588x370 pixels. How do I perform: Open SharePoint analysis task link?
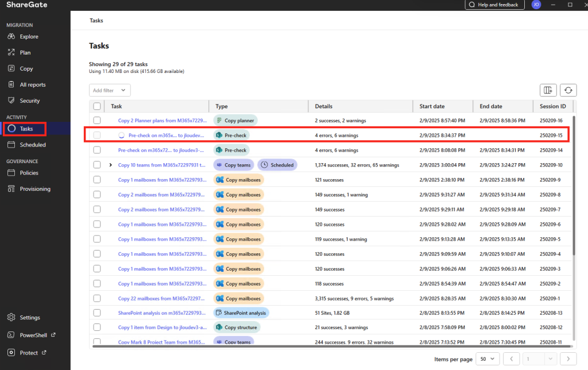pos(161,313)
